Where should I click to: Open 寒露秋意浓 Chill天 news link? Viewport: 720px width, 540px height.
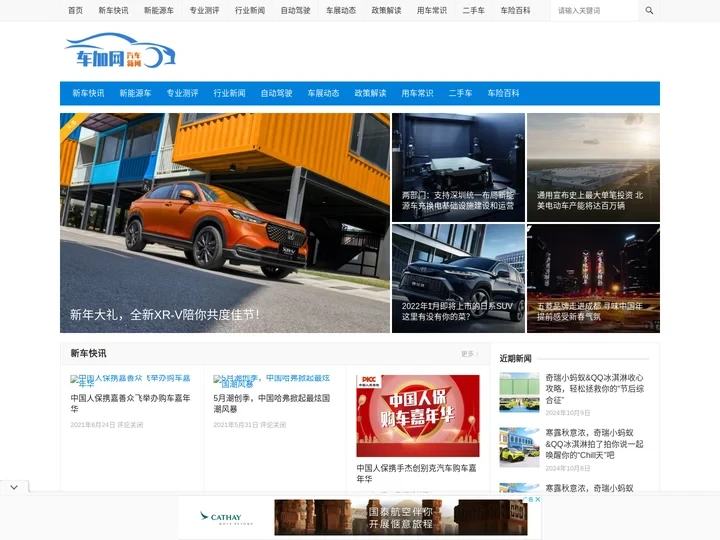click(x=594, y=444)
